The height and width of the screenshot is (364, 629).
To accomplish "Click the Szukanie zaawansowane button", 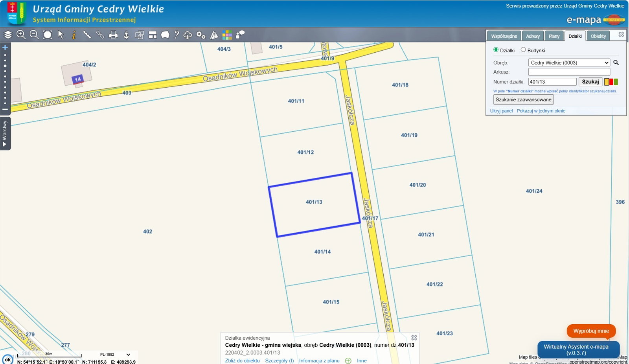I will click(x=523, y=100).
